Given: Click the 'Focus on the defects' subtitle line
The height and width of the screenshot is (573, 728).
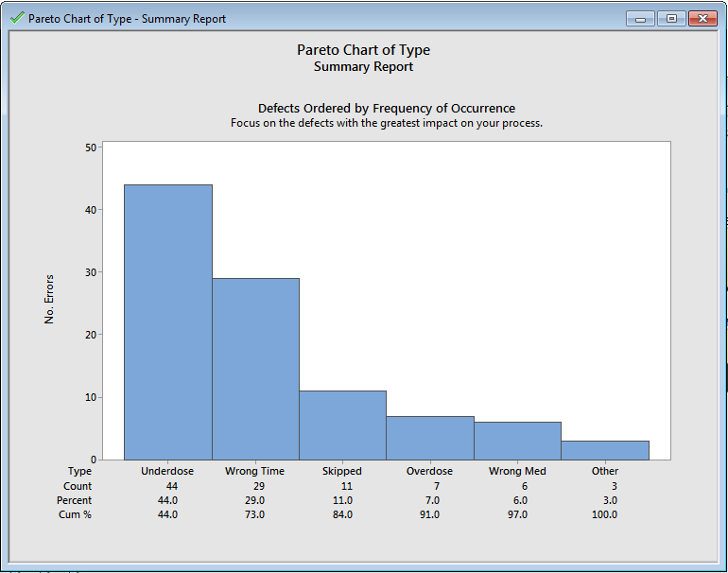Looking at the screenshot, I should (386, 123).
